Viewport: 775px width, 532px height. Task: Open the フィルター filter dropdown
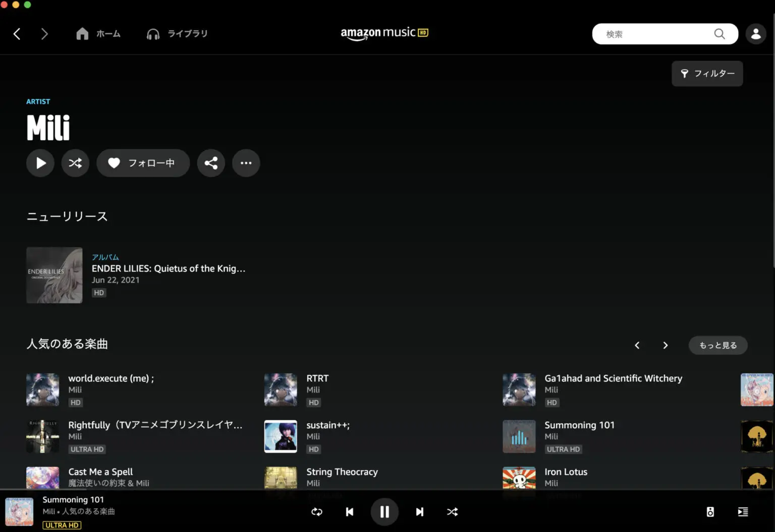707,74
